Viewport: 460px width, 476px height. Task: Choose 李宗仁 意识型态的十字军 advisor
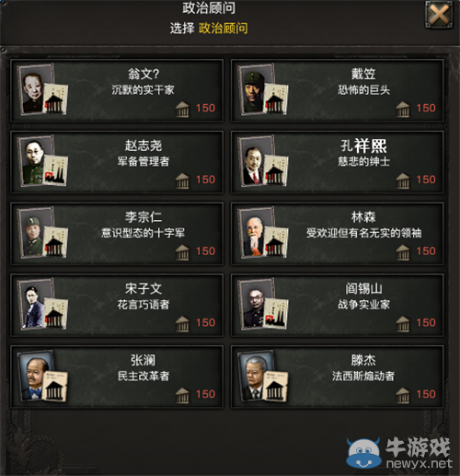117,234
